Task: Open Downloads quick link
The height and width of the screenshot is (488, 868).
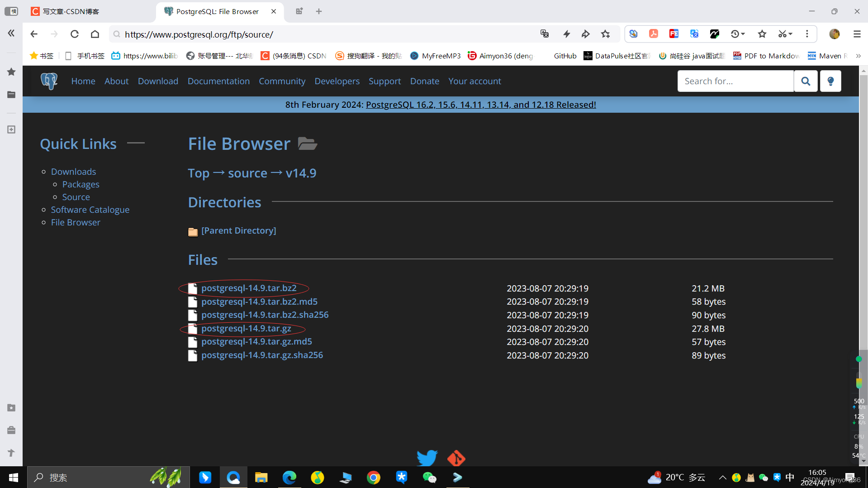Action: (73, 172)
